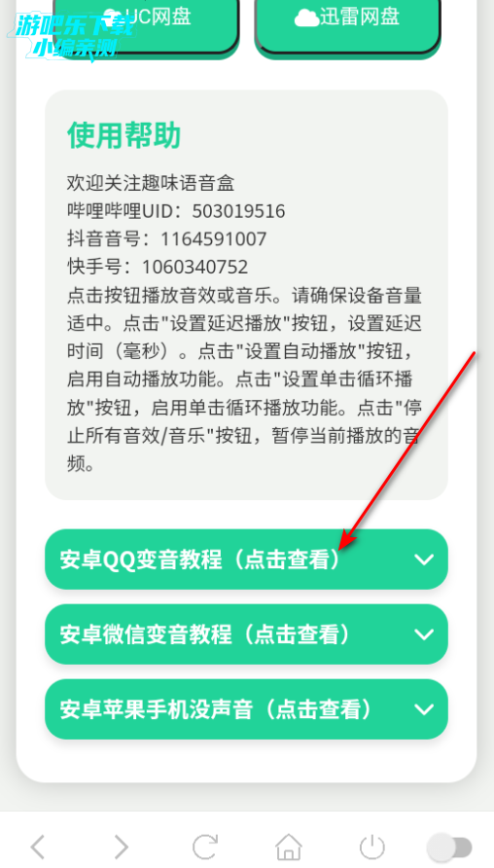Screen dimensions: 494x868
Task: Expand the 安卓苹果手机没声音 chevron
Action: (x=424, y=709)
